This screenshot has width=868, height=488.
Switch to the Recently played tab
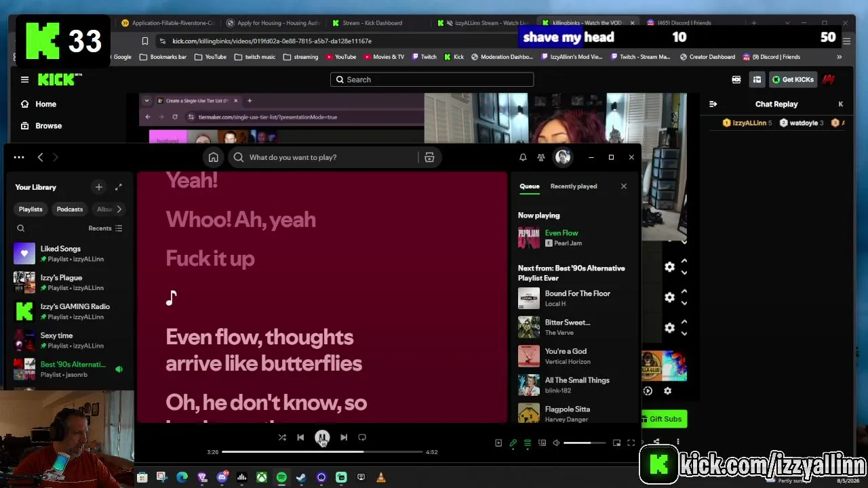(x=574, y=186)
